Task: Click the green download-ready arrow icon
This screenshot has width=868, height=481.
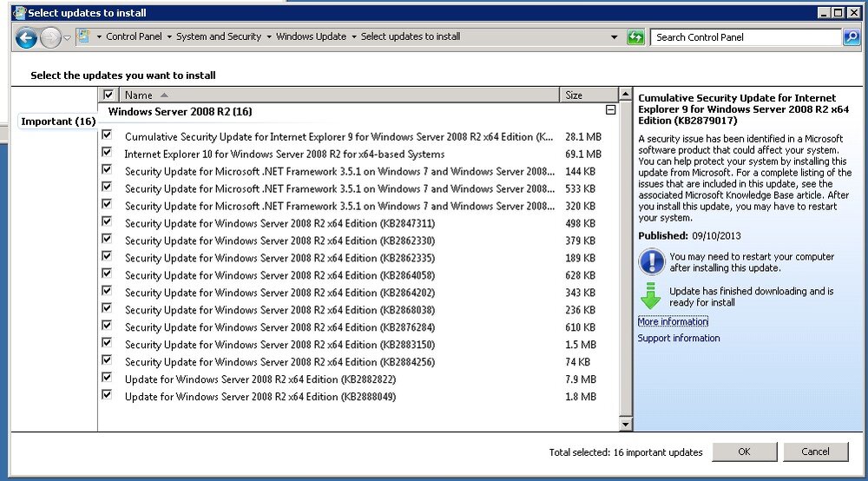Action: click(x=650, y=295)
